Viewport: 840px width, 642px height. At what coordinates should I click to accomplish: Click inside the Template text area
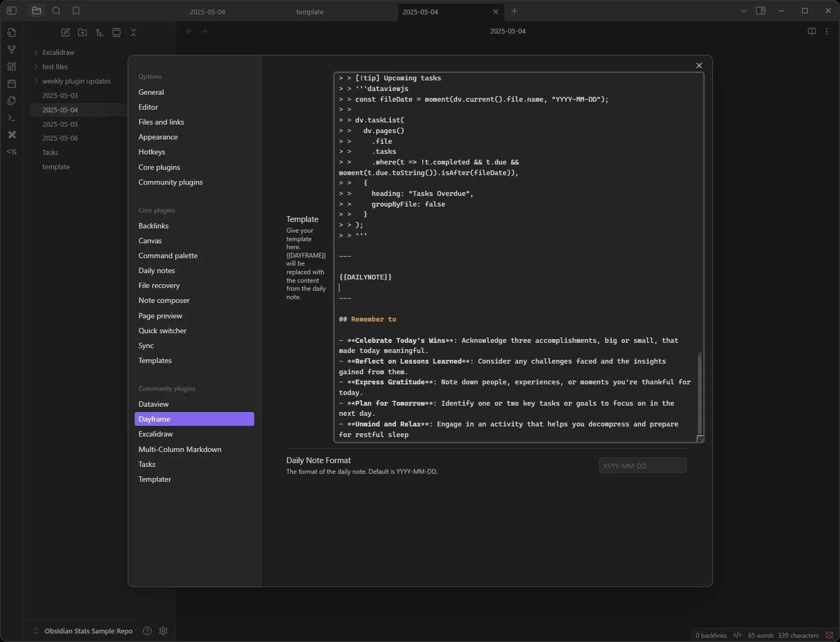(x=519, y=258)
